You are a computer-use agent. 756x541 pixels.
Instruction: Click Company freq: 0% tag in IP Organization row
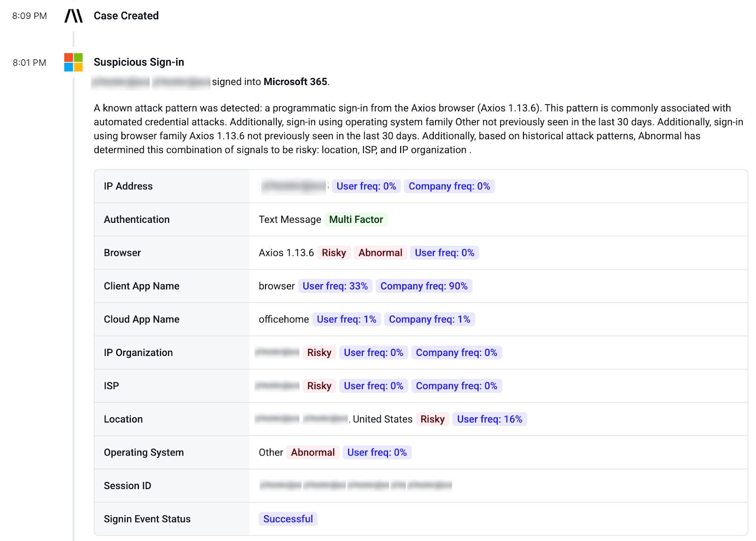click(456, 353)
